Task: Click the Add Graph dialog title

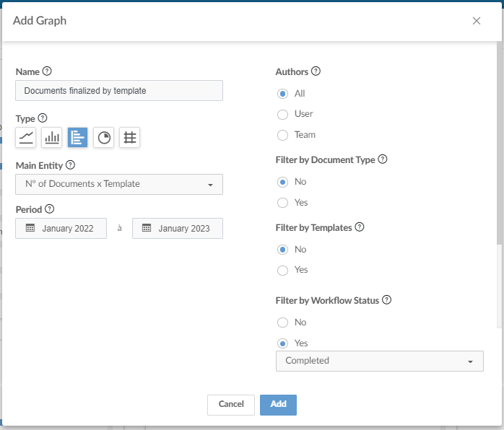Action: point(40,20)
